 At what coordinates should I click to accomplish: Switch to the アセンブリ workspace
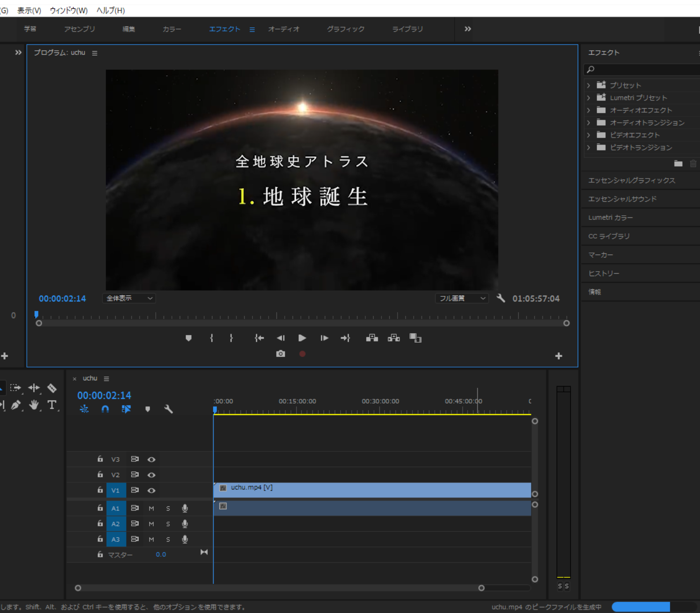[x=80, y=29]
